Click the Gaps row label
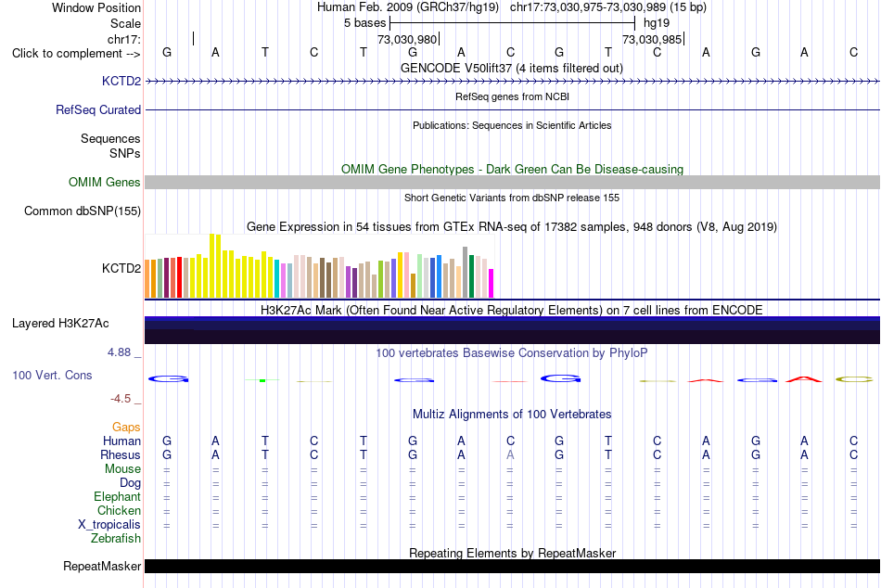 pyautogui.click(x=126, y=428)
